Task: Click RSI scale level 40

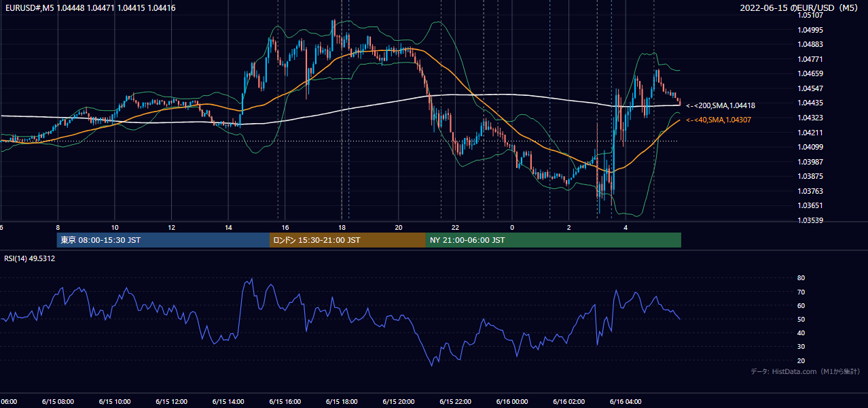Action: click(x=801, y=333)
